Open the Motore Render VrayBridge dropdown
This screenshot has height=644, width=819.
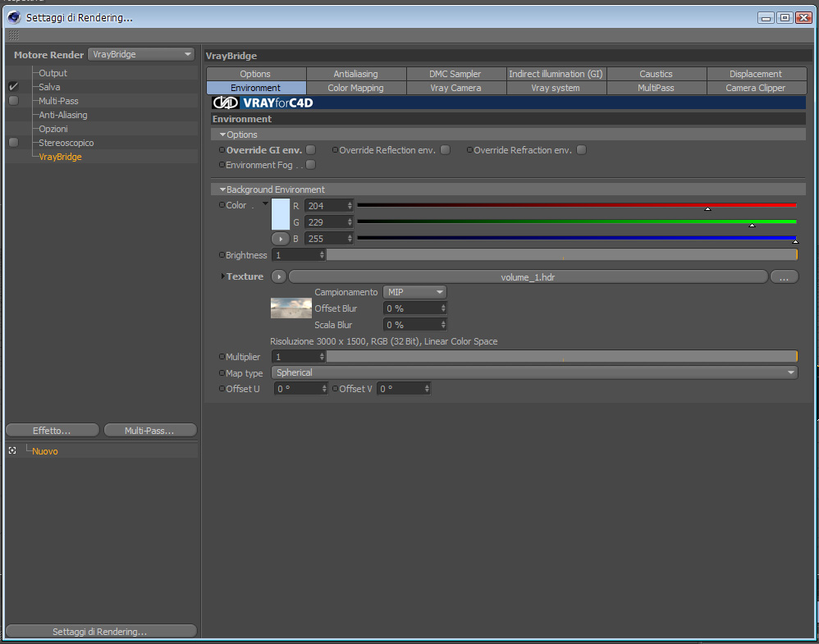[x=141, y=54]
